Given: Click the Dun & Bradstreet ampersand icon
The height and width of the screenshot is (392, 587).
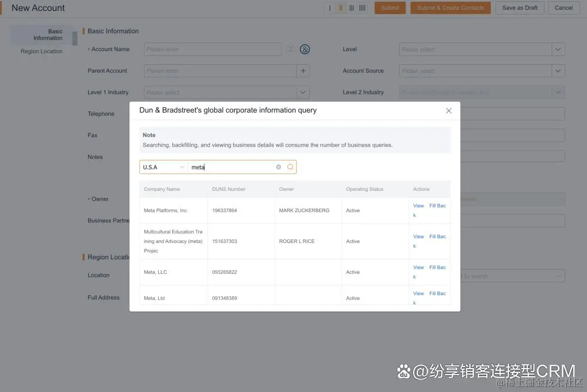Looking at the screenshot, I should pyautogui.click(x=305, y=49).
